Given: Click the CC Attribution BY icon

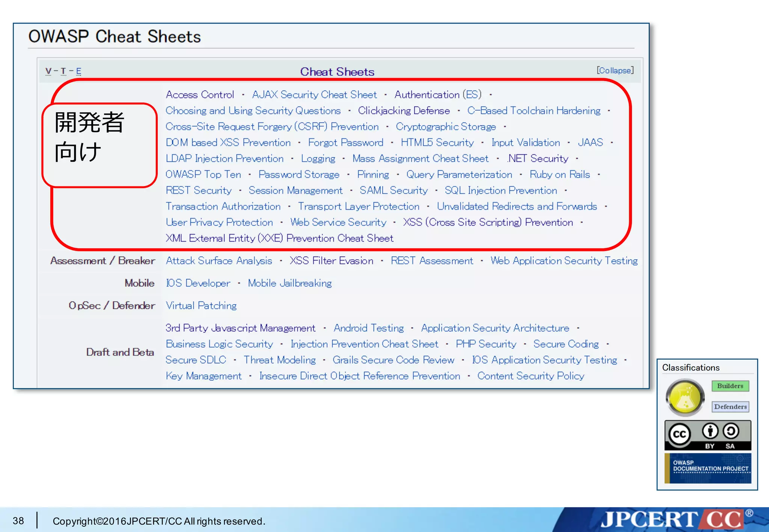Looking at the screenshot, I should (x=710, y=432).
